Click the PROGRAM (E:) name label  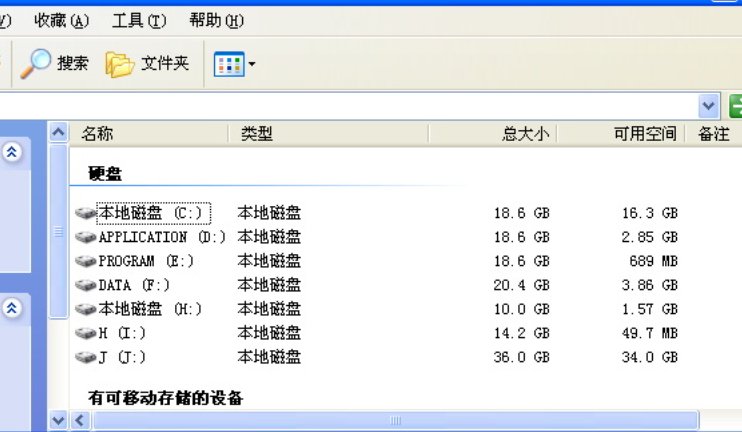pyautogui.click(x=146, y=261)
